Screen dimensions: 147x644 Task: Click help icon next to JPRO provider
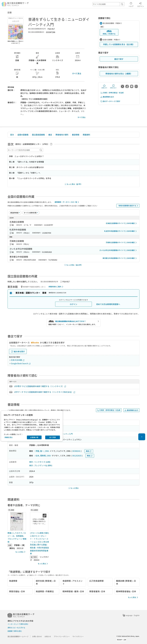(51, 144)
